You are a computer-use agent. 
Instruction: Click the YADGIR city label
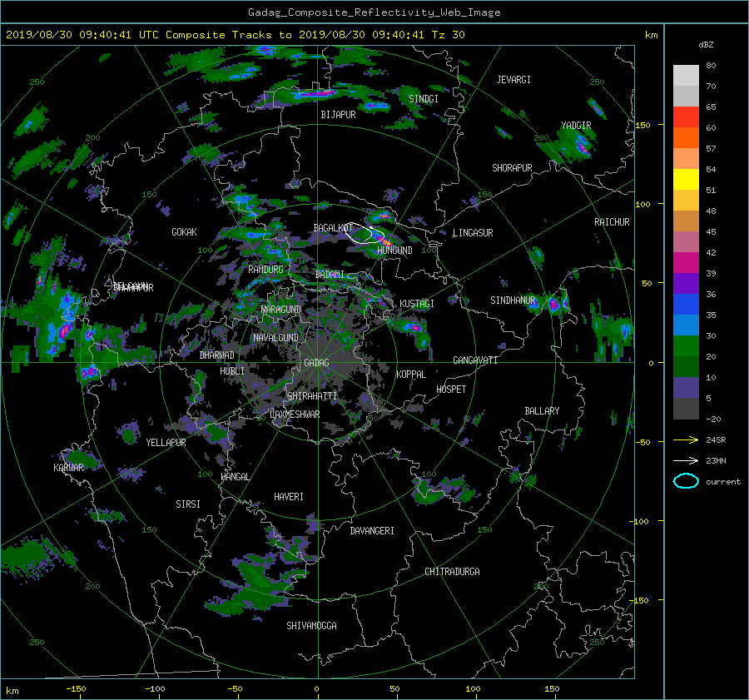point(576,126)
